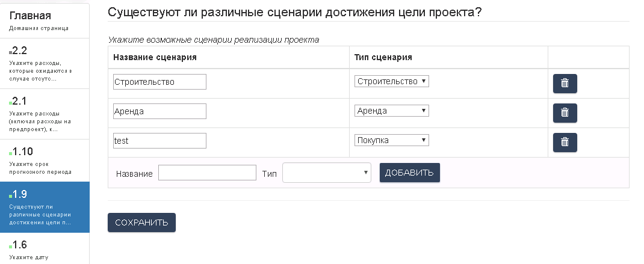
Task: Click the empty Название input for new scenario
Action: pos(207,173)
